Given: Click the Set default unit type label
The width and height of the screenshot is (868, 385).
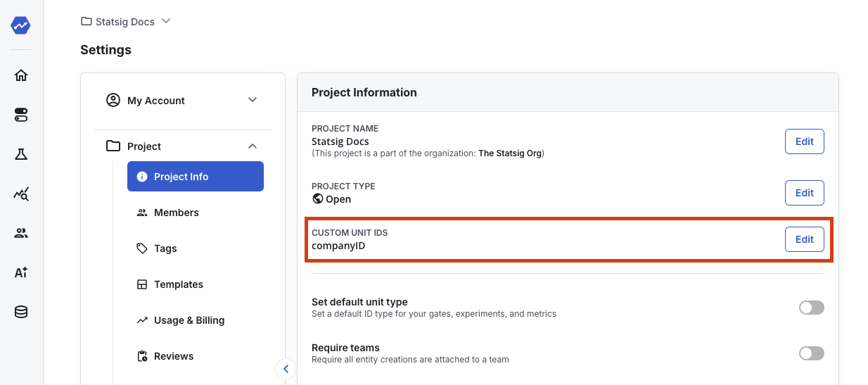Looking at the screenshot, I should 359,302.
